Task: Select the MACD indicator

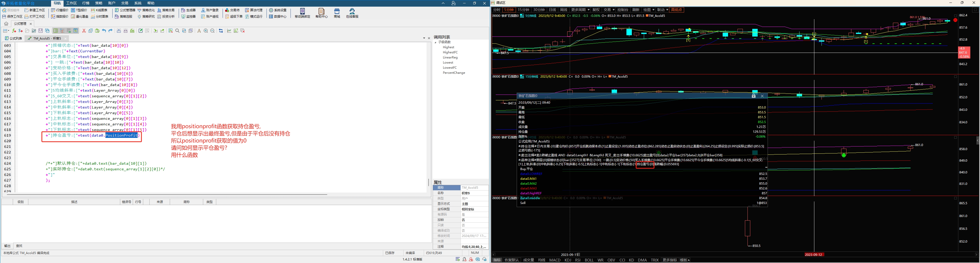Action: coord(555,260)
